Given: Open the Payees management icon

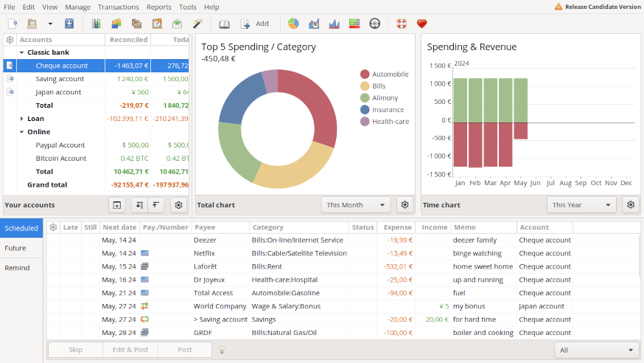Looking at the screenshot, I should coord(116,24).
